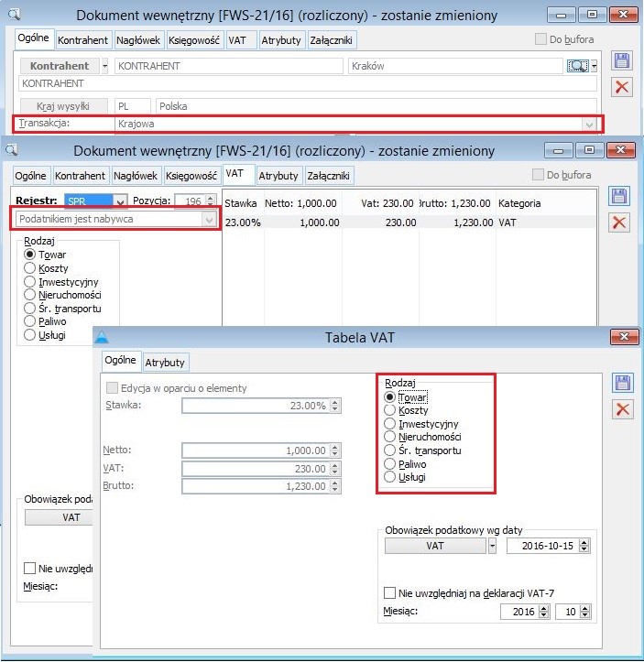
Task: Click blue triangle icon in Tabela VAT title
Action: point(102,337)
